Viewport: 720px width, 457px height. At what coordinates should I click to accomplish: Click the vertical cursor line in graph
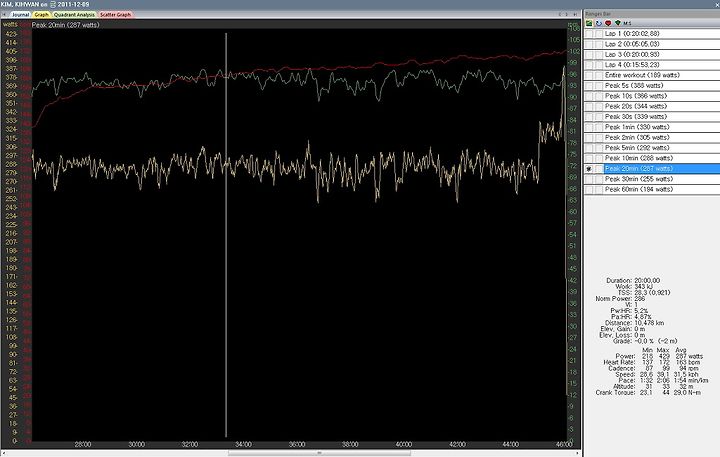pos(226,234)
